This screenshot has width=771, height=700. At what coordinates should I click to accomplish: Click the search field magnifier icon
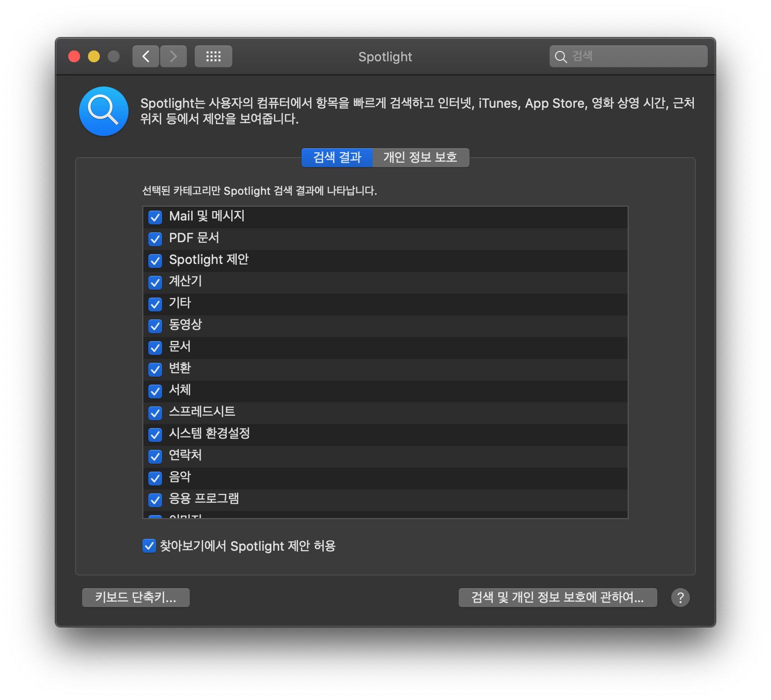(x=560, y=57)
